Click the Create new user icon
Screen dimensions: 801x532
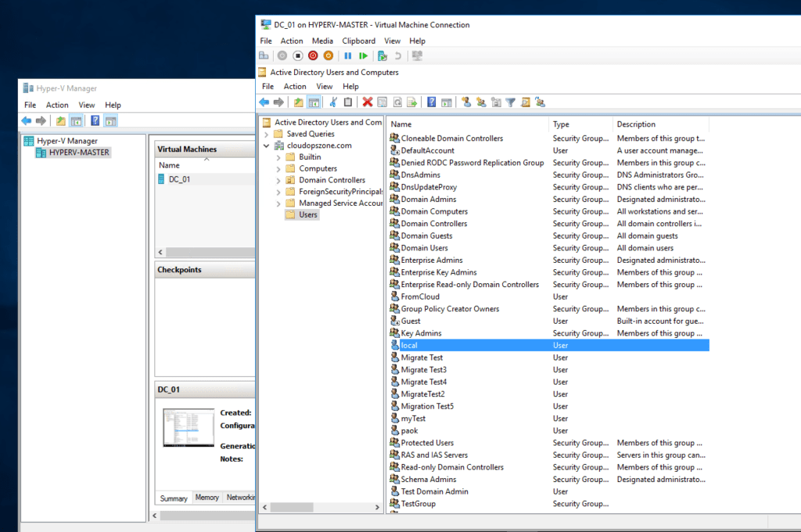pyautogui.click(x=466, y=102)
